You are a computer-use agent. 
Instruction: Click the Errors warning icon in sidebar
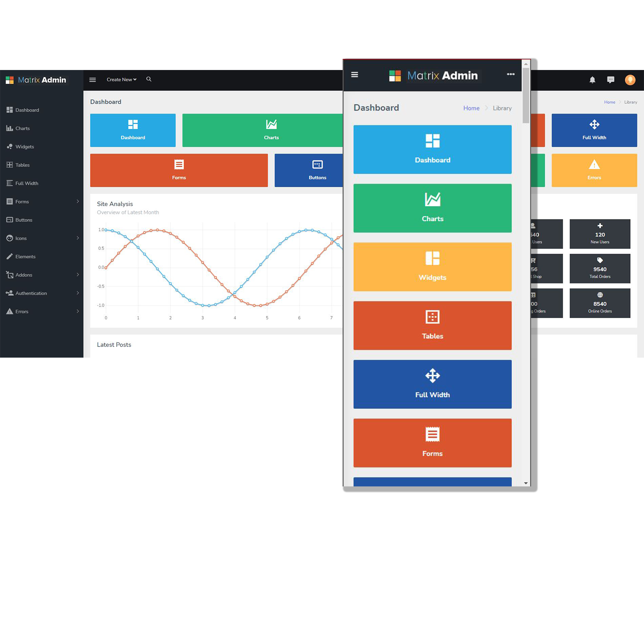9,311
